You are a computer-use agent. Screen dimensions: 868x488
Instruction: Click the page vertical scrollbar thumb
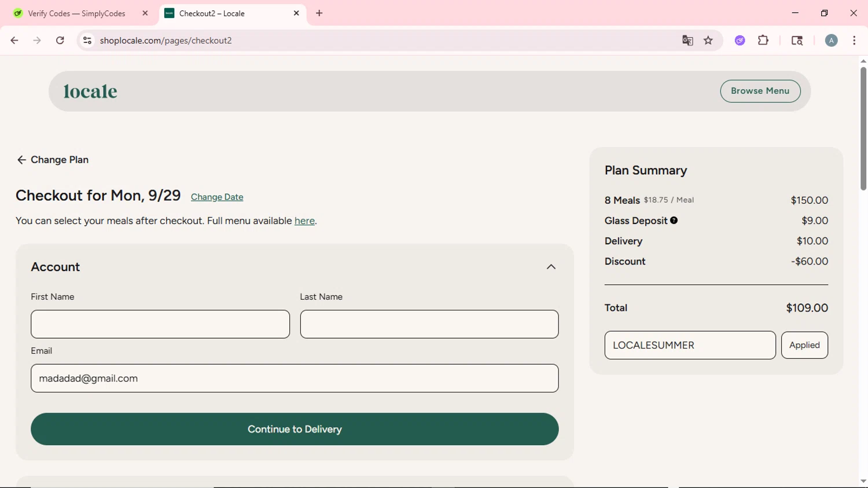click(863, 129)
